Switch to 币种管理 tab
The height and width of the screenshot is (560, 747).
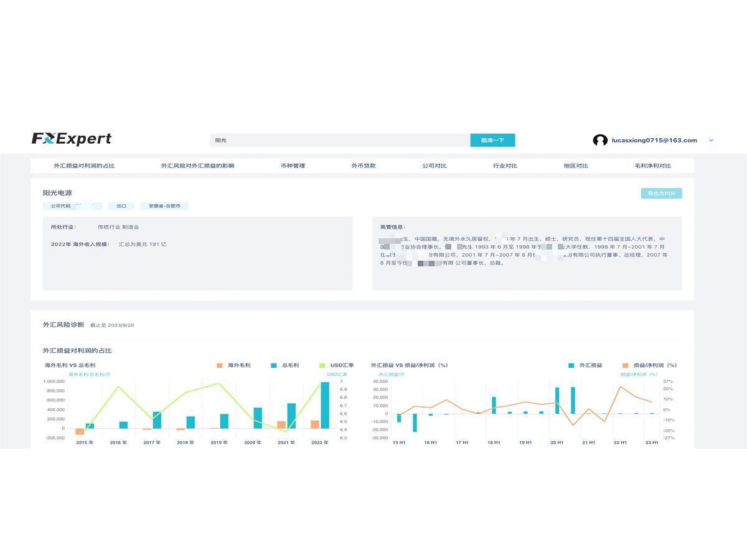coord(293,166)
